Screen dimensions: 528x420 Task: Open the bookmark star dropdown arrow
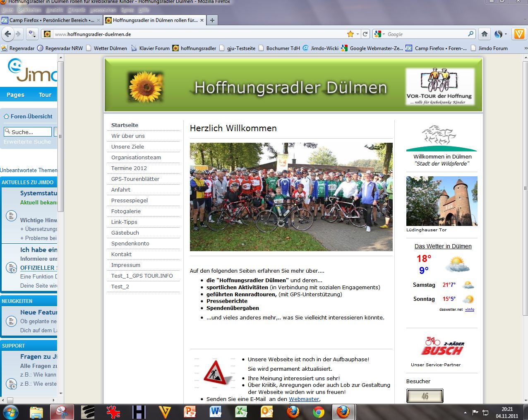358,34
